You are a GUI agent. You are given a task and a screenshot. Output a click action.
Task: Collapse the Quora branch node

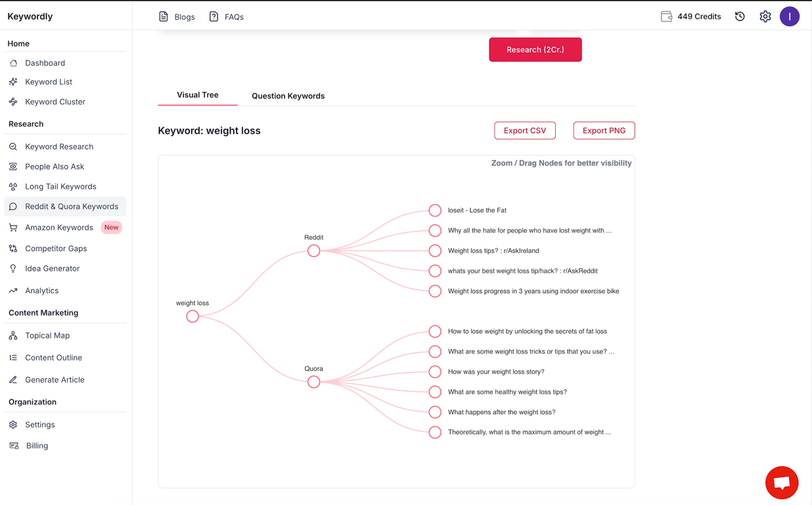[313, 381]
